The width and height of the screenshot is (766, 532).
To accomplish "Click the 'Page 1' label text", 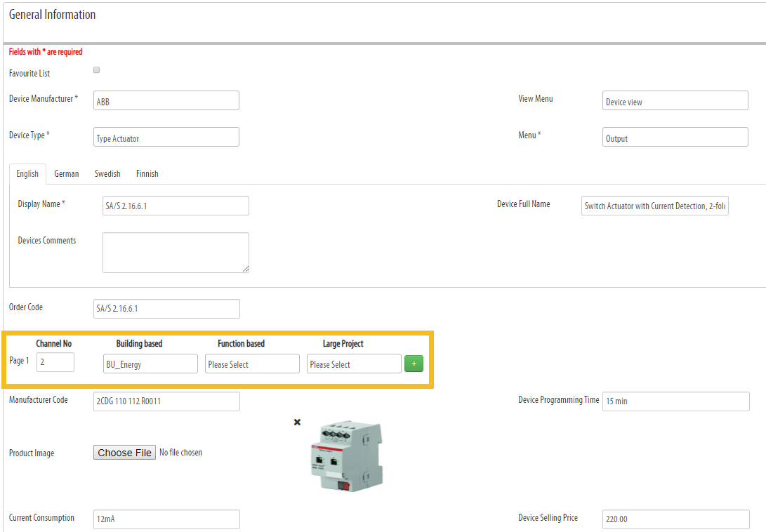I will click(x=19, y=361).
